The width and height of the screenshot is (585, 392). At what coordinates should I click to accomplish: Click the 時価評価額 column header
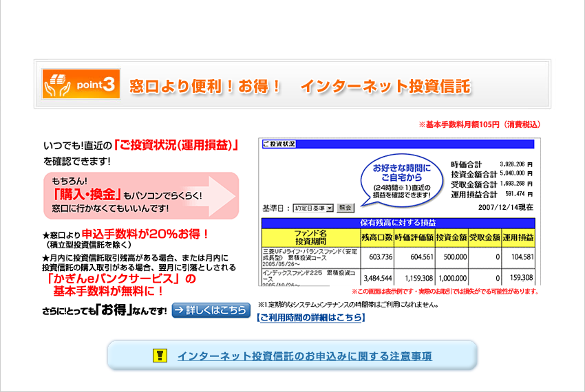coord(414,237)
